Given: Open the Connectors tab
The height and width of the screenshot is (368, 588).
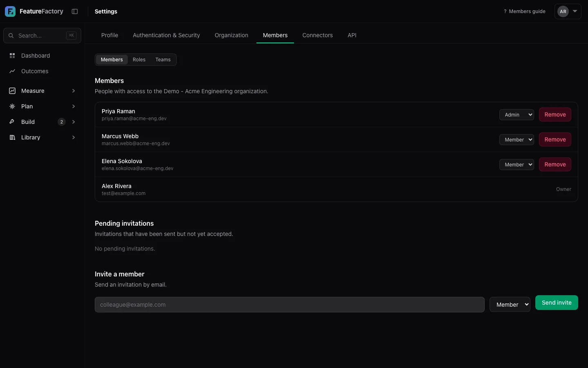Looking at the screenshot, I should click(x=318, y=35).
